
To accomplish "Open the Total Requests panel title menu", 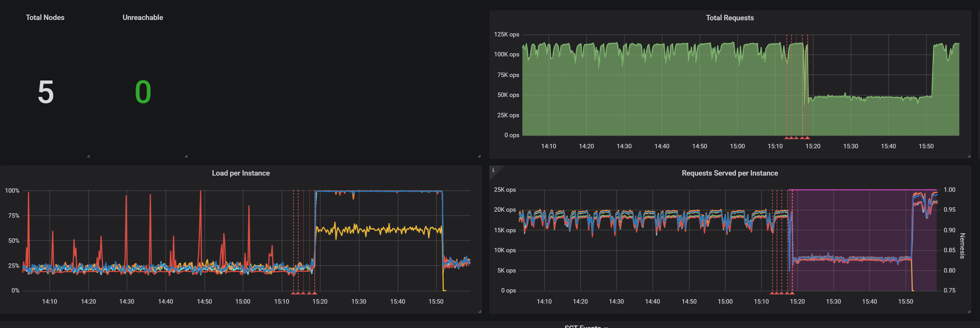I will point(729,17).
